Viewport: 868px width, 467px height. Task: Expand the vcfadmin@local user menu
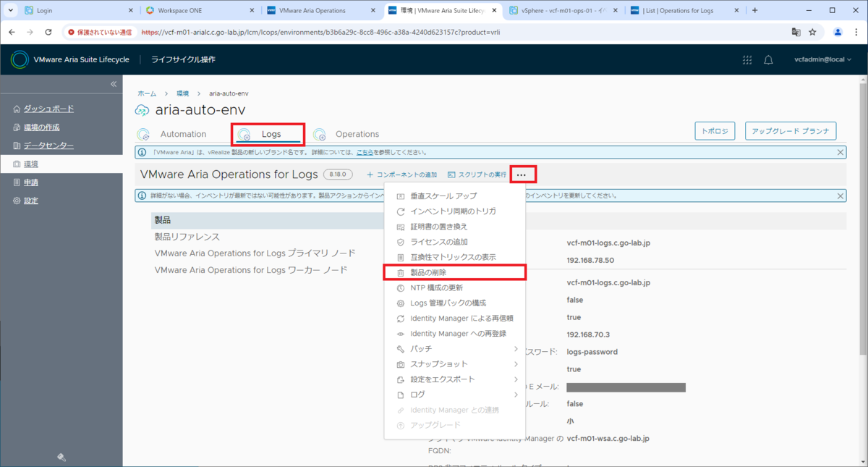[823, 59]
